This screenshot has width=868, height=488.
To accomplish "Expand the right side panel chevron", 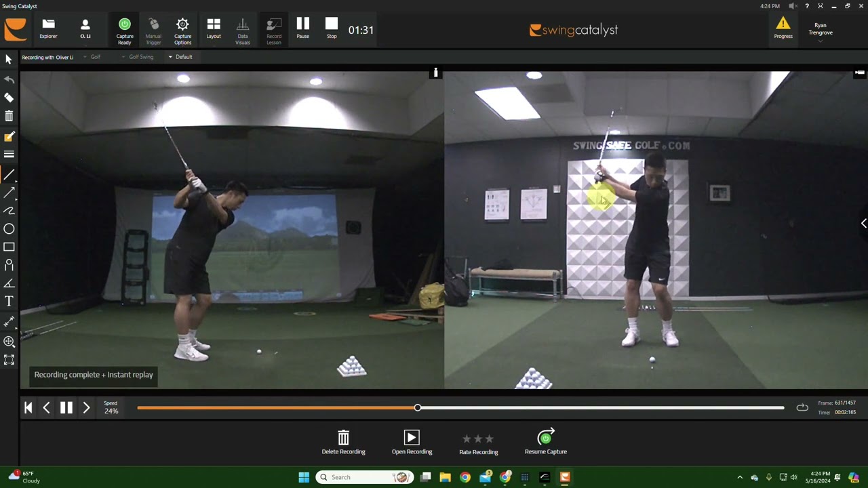I will point(863,223).
